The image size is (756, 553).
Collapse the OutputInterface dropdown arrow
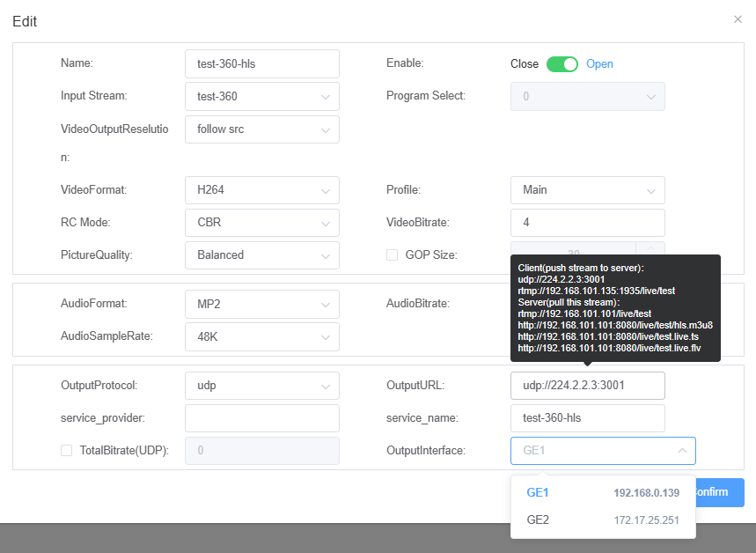point(682,451)
